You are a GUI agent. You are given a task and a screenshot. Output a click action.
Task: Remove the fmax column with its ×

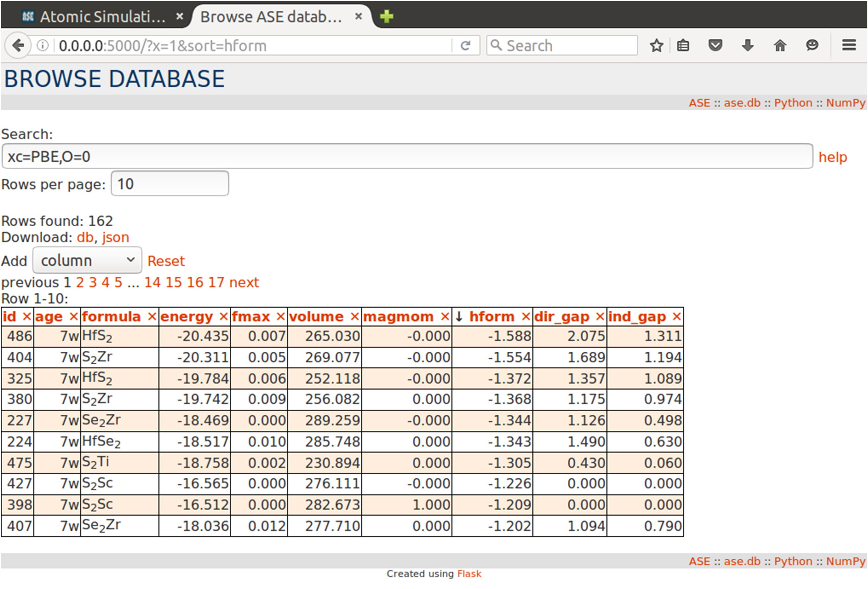280,317
